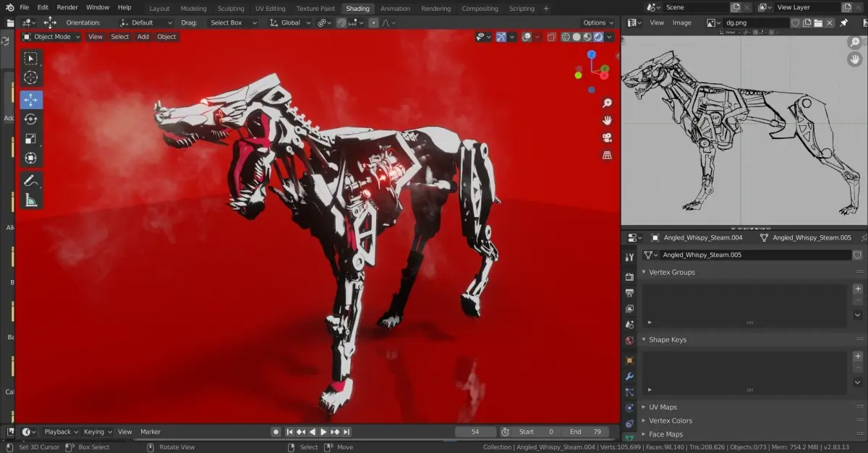This screenshot has height=453, width=868.
Task: Open the Output properties tab
Action: tap(629, 293)
